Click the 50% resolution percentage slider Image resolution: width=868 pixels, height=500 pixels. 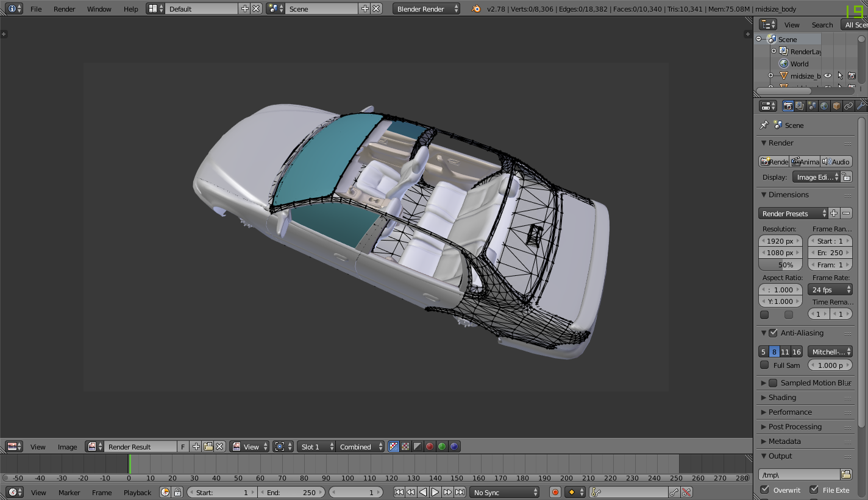point(780,265)
